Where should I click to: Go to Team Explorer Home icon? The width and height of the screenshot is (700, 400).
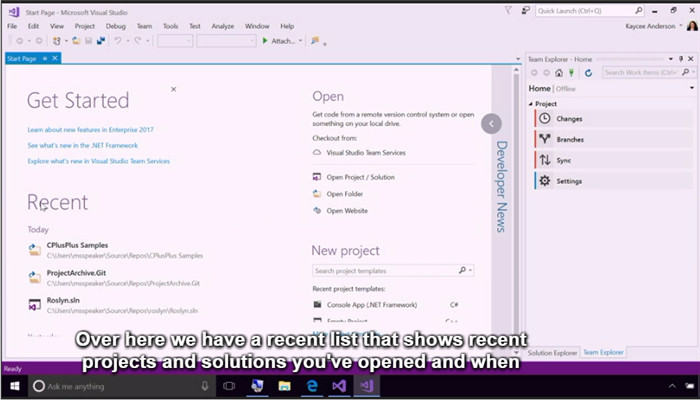pos(559,73)
